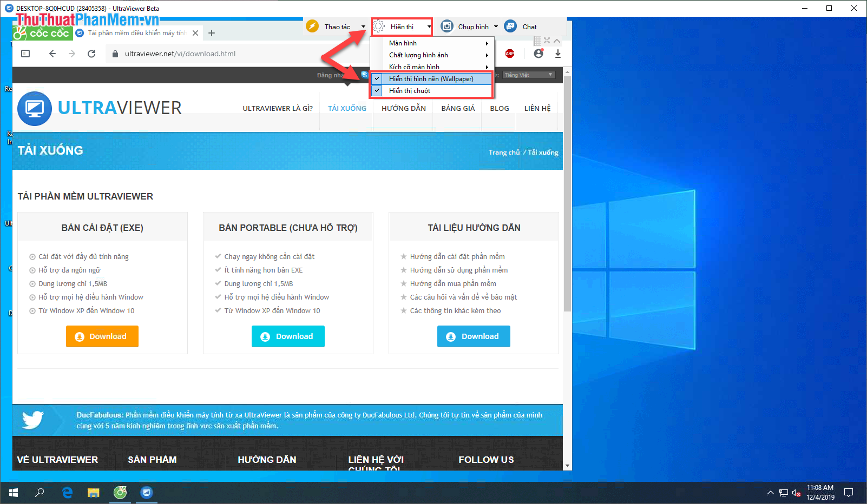Open BẢNG GIÁ navigation item
Image resolution: width=867 pixels, height=504 pixels.
(x=458, y=108)
